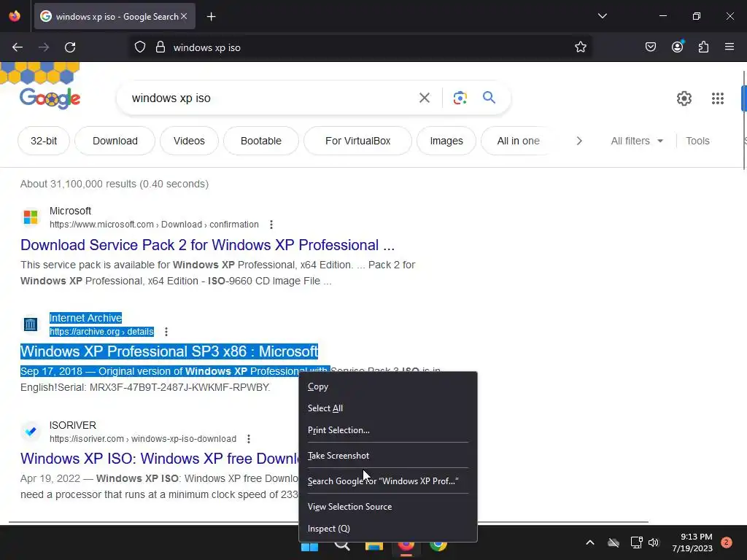
Task: Open the 9:13 PM clock and calendar
Action: click(692, 542)
